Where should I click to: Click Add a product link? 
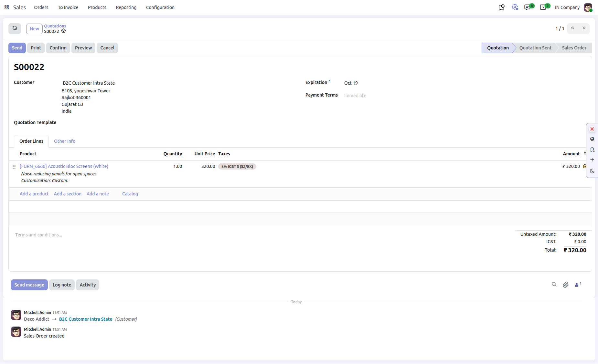point(34,194)
